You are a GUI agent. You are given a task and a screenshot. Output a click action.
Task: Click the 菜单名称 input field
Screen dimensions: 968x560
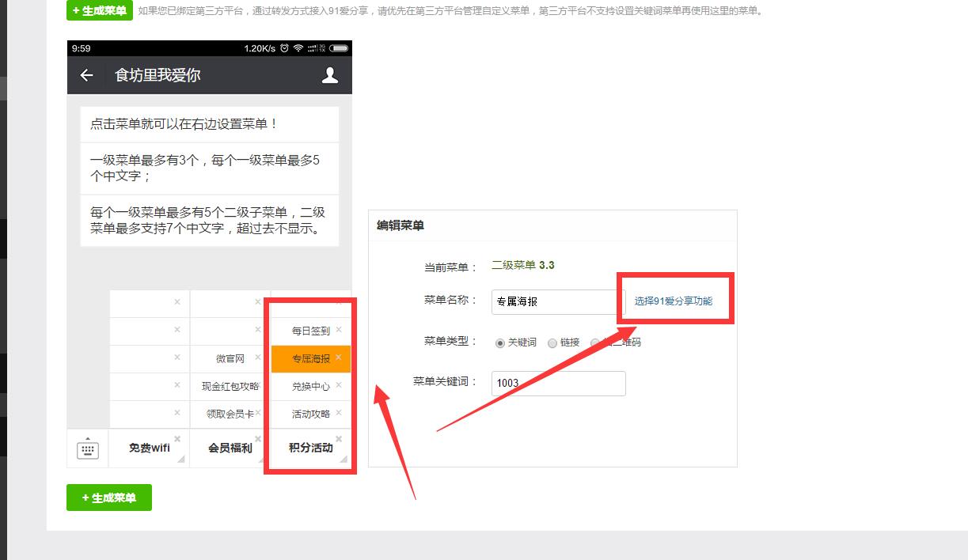click(x=558, y=301)
